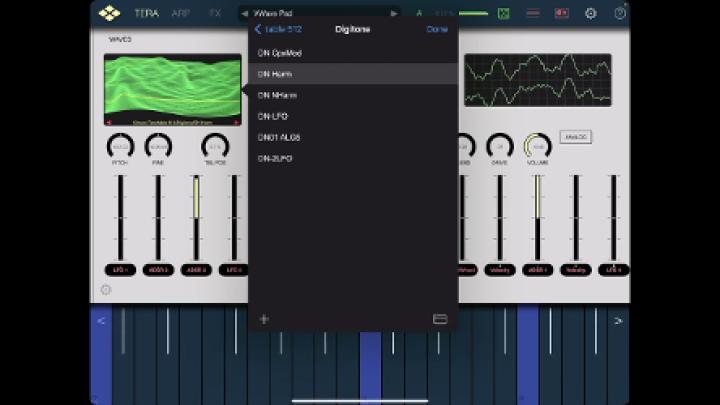This screenshot has height=405, width=720.
Task: Click the green square icon in top bar
Action: (504, 13)
